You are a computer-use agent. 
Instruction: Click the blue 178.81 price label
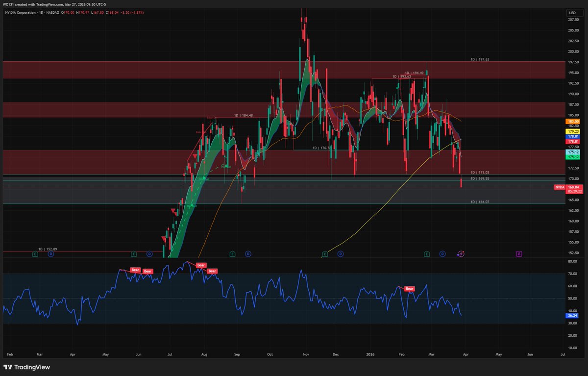572,136
